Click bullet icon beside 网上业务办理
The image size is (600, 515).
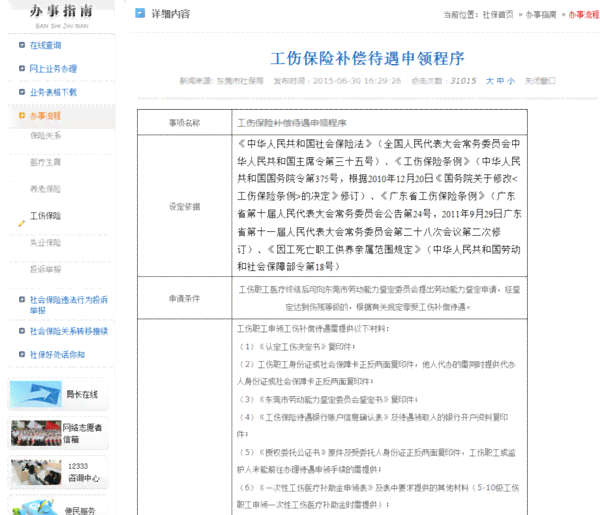coord(22,68)
